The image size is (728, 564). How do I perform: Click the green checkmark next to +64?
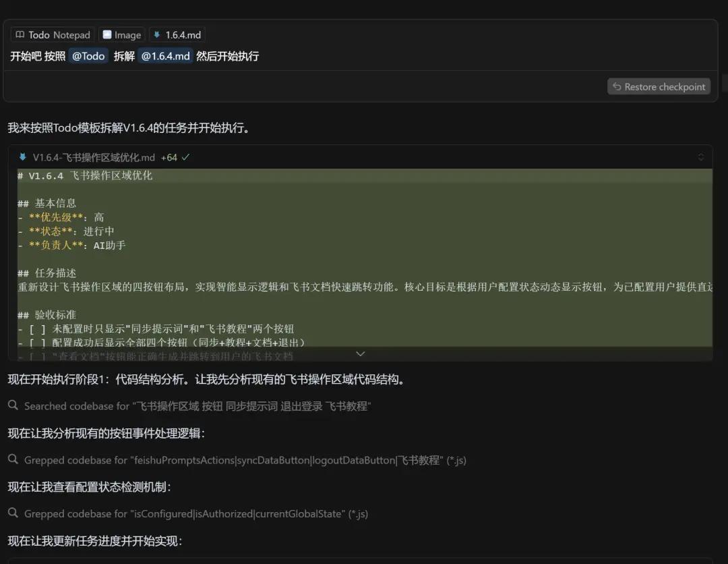tap(185, 157)
